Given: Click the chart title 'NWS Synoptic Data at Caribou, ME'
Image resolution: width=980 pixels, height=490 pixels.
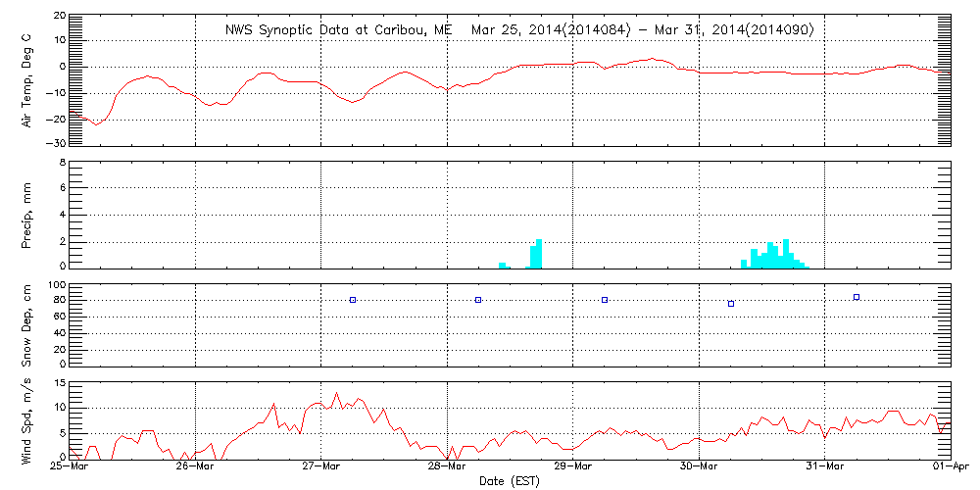Looking at the screenshot, I should (x=338, y=30).
